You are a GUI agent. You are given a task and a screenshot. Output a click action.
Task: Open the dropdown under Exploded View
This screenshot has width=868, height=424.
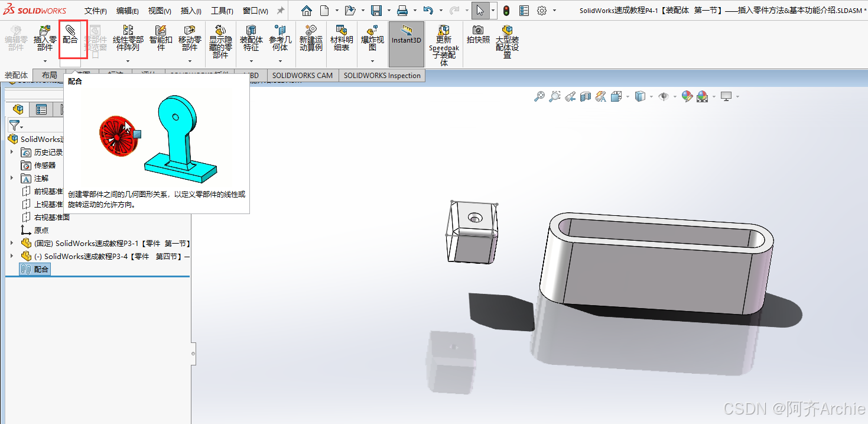[372, 61]
